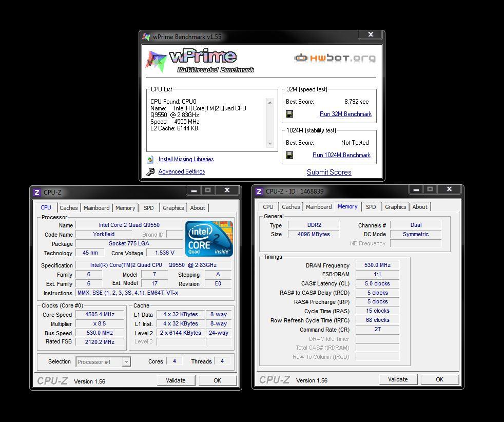Click the save icon beside Run 1024M Benchmark
504x422 pixels.
289,155
